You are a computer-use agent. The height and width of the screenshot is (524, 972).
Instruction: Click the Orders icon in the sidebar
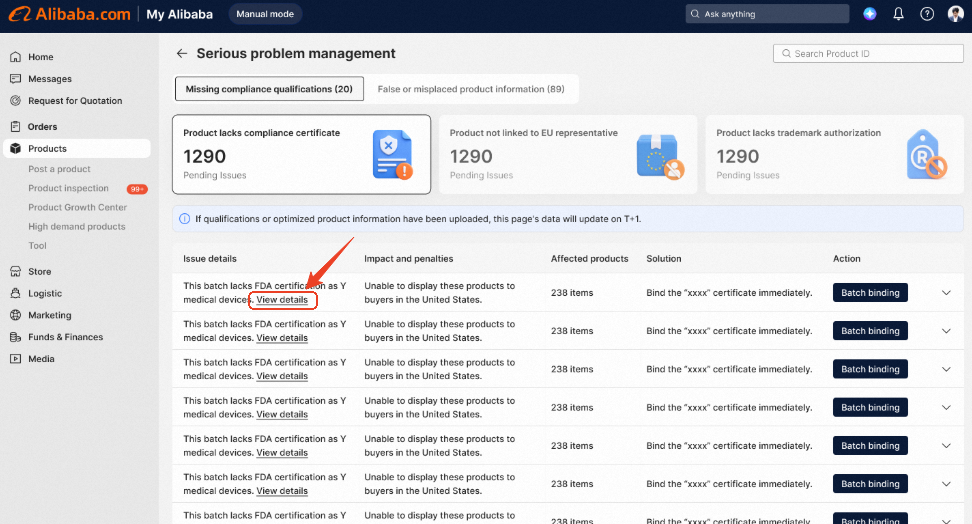15,127
